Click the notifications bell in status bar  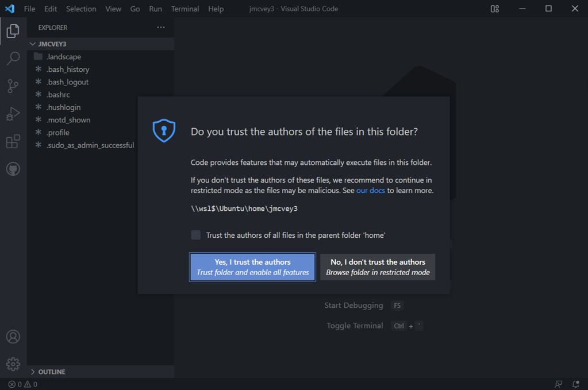575,384
